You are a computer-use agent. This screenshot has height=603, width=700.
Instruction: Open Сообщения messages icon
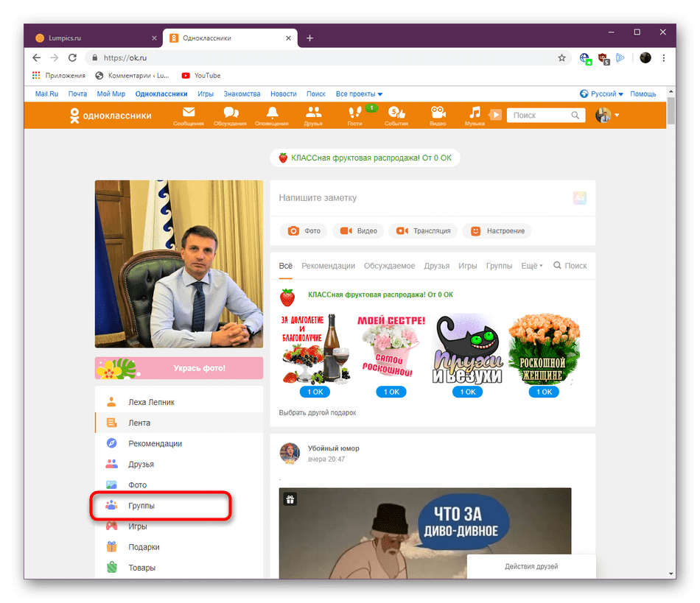click(x=189, y=116)
